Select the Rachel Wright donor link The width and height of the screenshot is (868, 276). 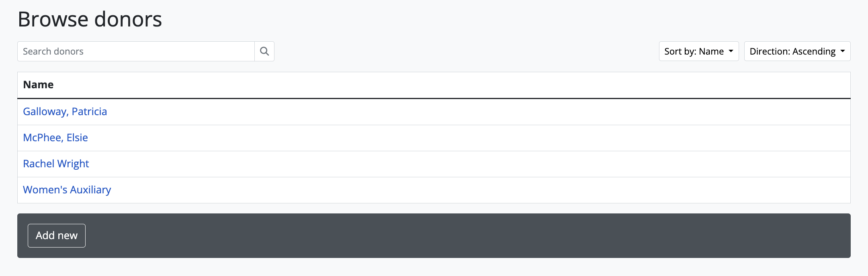click(x=56, y=164)
